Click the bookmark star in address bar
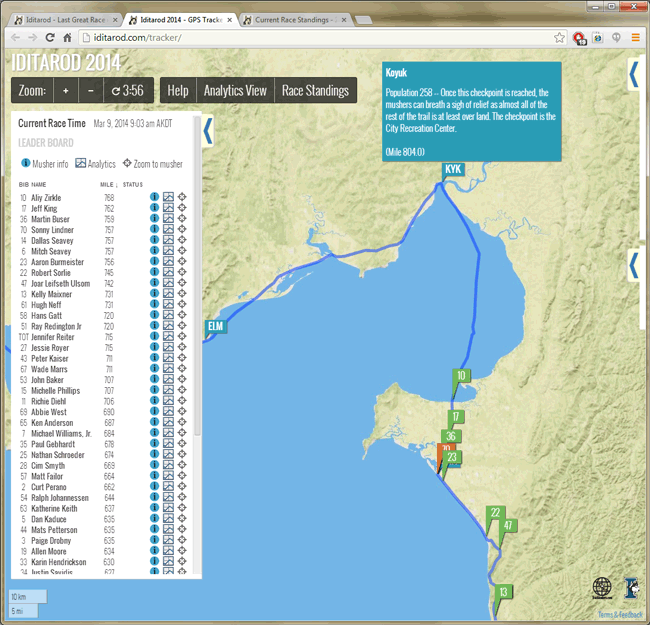The height and width of the screenshot is (625, 650). (559, 38)
